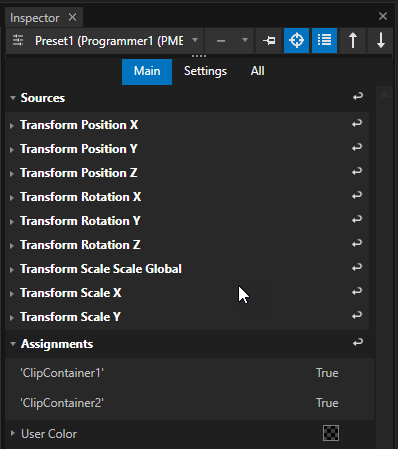Screen dimensions: 398x449
Task: Expand Transform Scale Y
Action: (12, 318)
